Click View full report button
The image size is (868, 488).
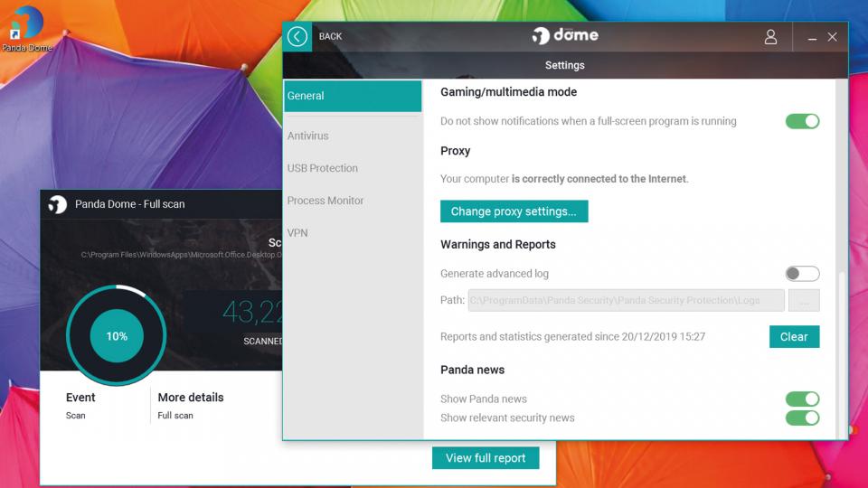pyautogui.click(x=486, y=458)
